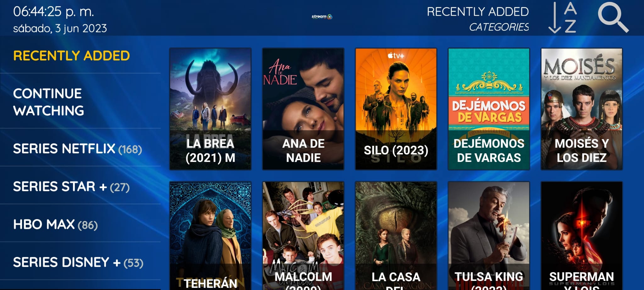Screen dimensions: 644x290
Task: Click the Recently Added Categories header label
Action: tap(478, 19)
